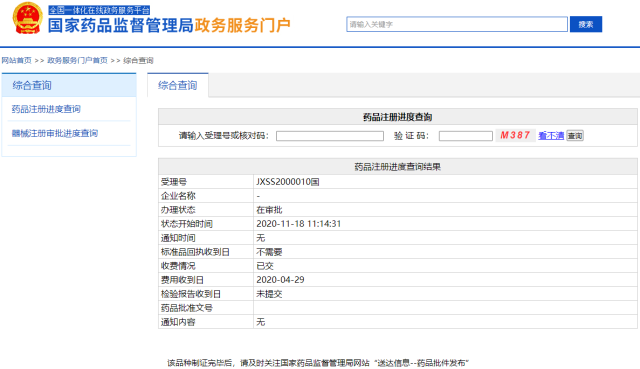Click the 企业名称 row label
This screenshot has width=640, height=369.
pos(178,196)
